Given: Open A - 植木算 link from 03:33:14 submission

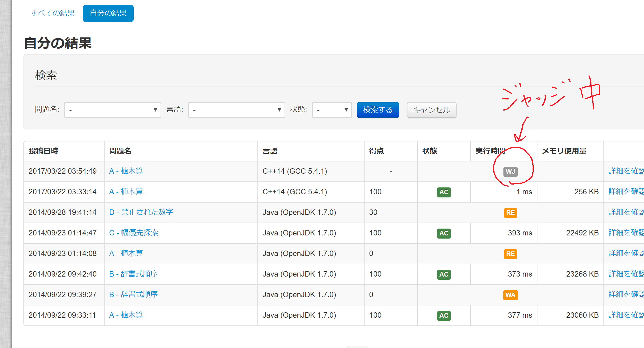Looking at the screenshot, I should tap(126, 192).
